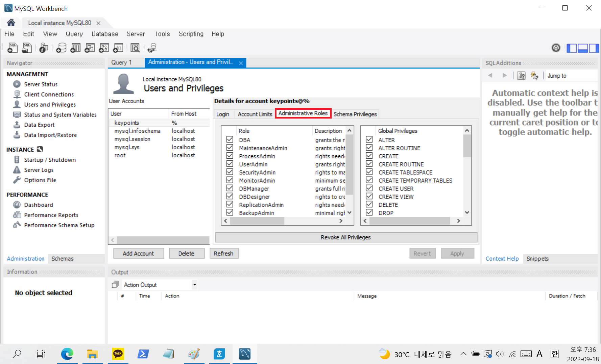
Task: Toggle the UserAdmin role checkbox
Action: 230,164
